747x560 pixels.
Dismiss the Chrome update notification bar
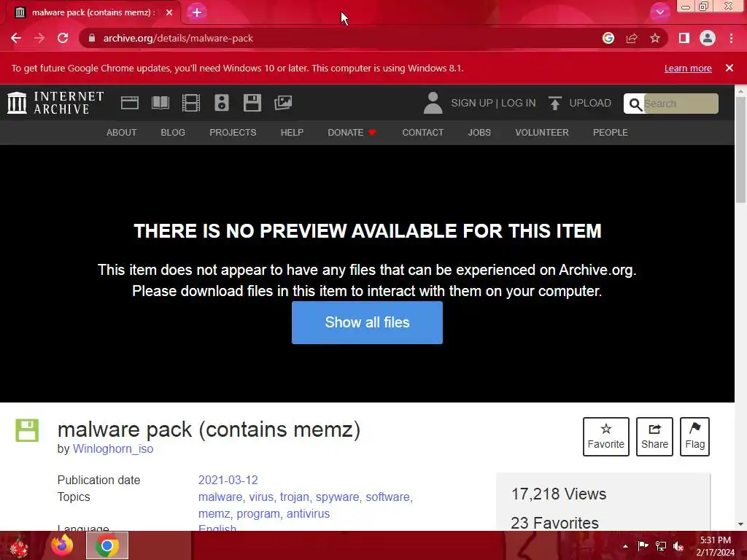click(x=729, y=68)
